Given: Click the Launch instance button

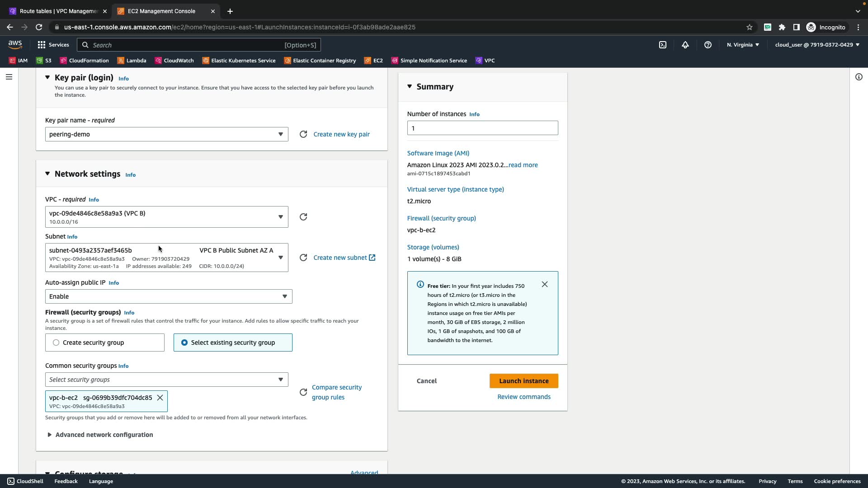Looking at the screenshot, I should pyautogui.click(x=524, y=381).
